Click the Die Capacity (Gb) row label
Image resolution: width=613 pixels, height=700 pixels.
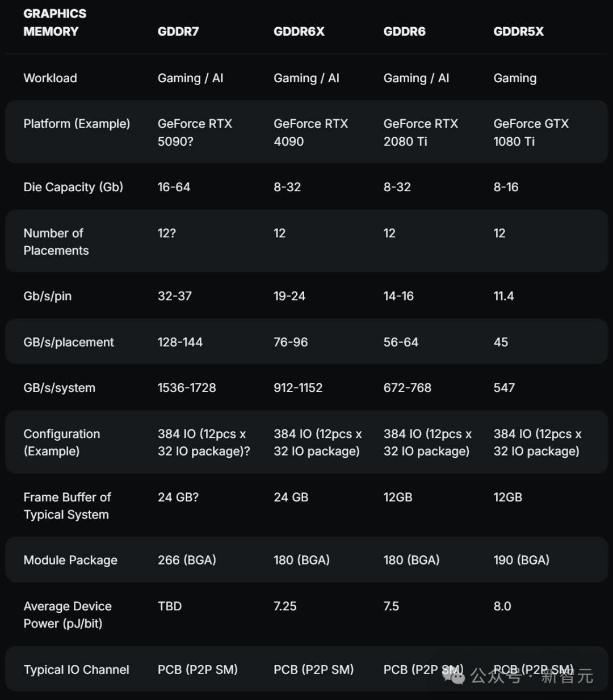tap(73, 187)
